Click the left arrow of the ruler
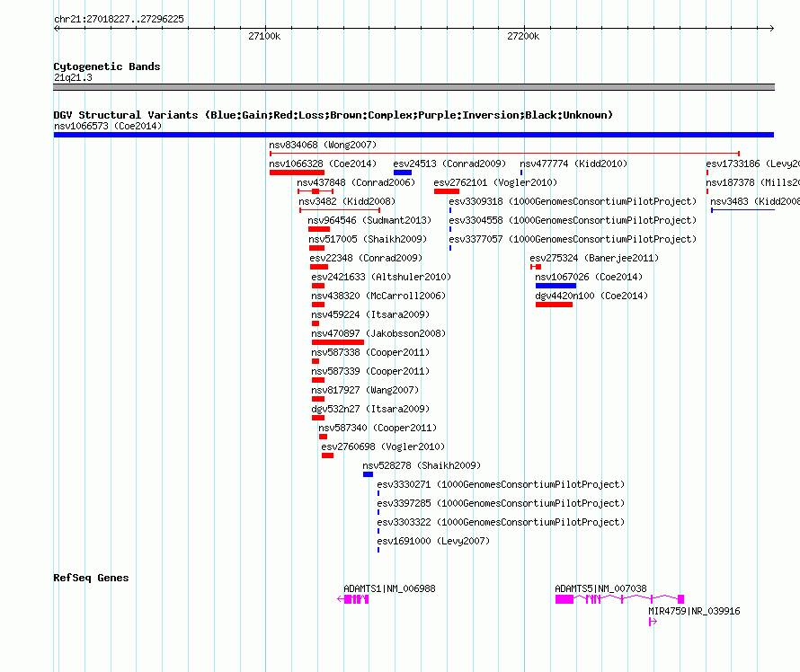This screenshot has width=800, height=672. pos(57,29)
